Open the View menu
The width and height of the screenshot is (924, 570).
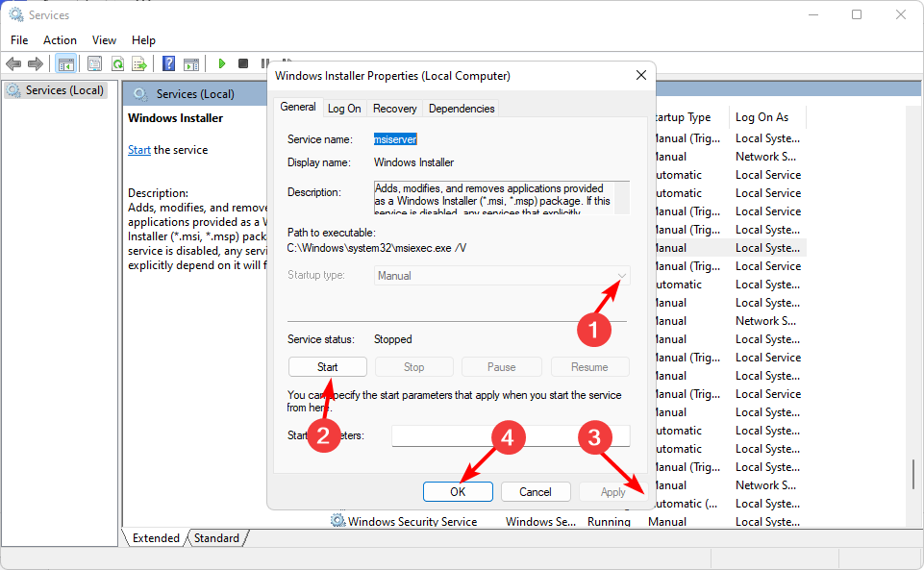pyautogui.click(x=104, y=40)
